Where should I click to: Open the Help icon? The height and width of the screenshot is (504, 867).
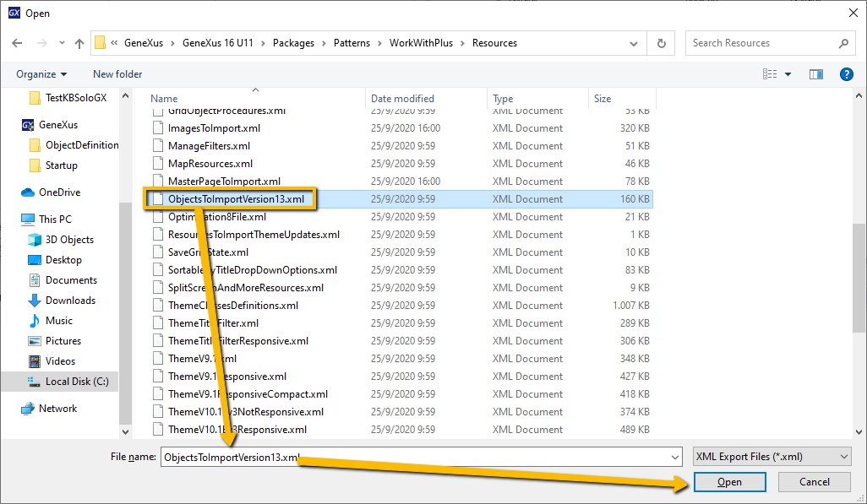tap(846, 74)
